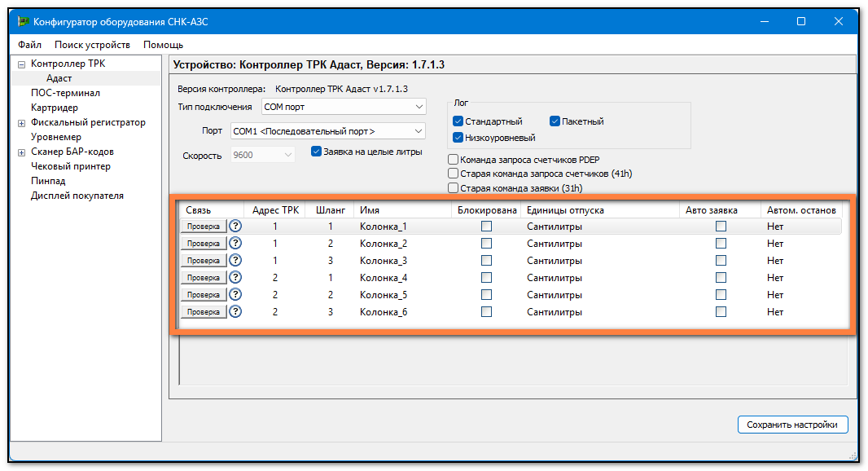Click the application icon in title bar
The image size is (868, 471).
[x=23, y=22]
